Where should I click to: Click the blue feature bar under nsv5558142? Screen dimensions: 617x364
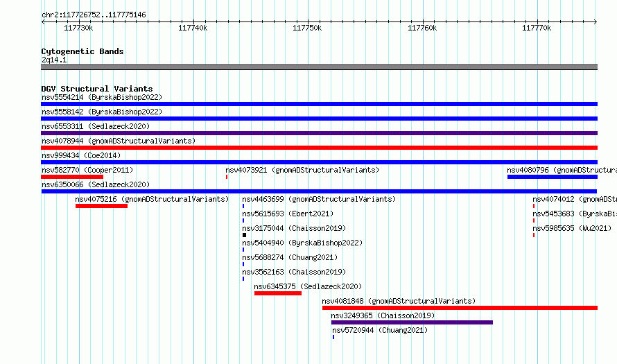pos(319,119)
